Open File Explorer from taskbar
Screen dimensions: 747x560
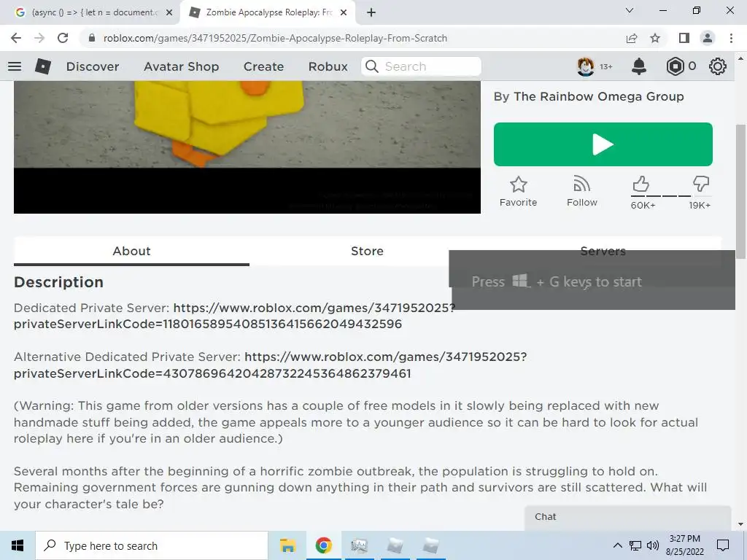click(x=287, y=545)
